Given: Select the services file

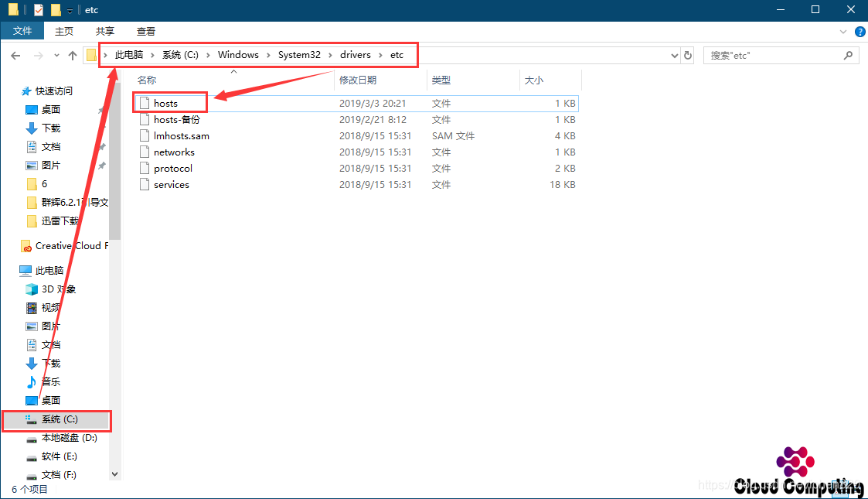Looking at the screenshot, I should pos(356,184).
